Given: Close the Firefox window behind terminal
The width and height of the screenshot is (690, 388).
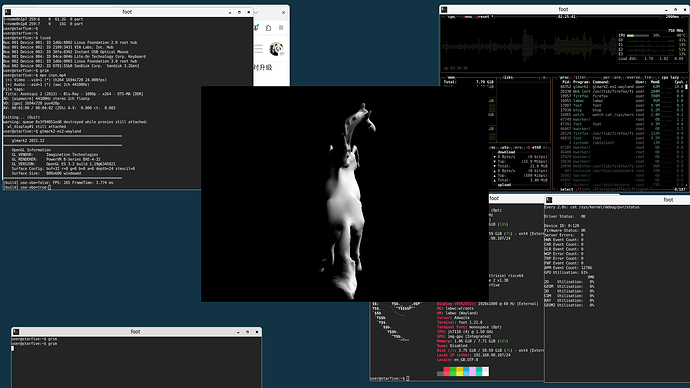Looking at the screenshot, I should [x=283, y=12].
